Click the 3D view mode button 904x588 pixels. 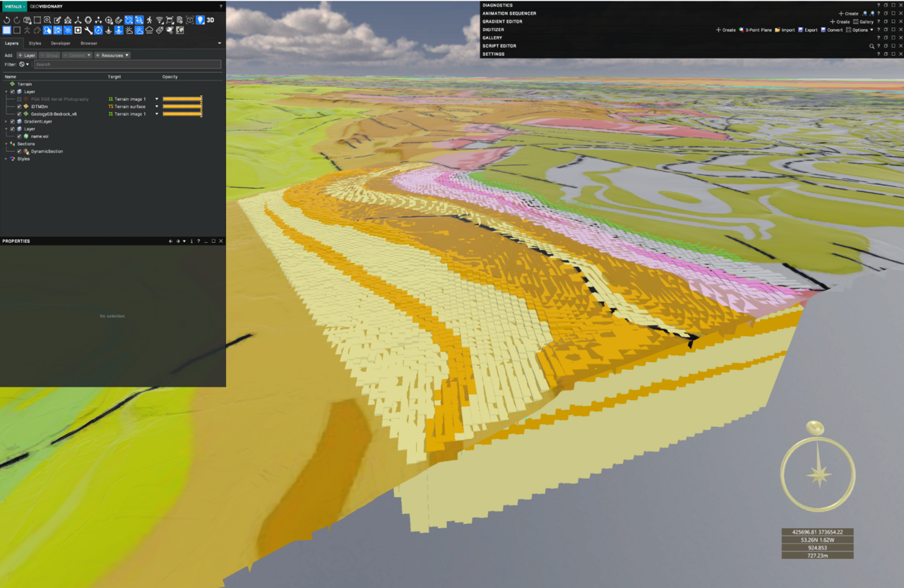pyautogui.click(x=210, y=20)
